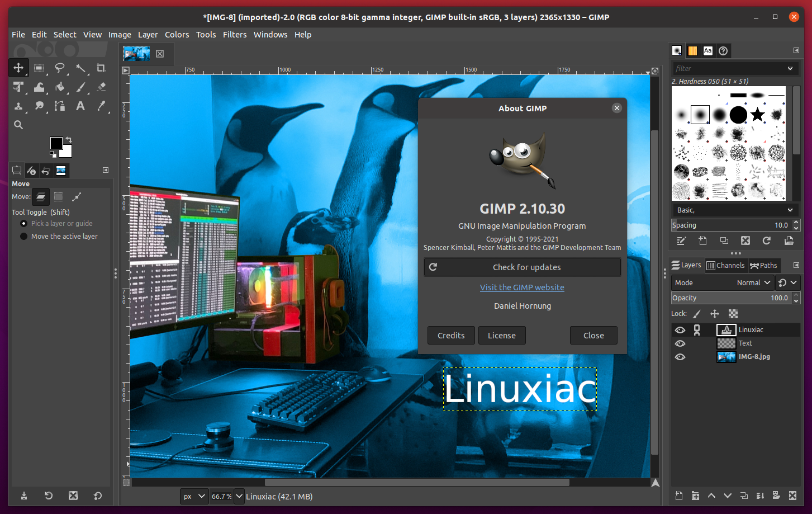Screen dimensions: 812x514
Task: Open the layer Mode Normal dropdown
Action: click(x=723, y=282)
